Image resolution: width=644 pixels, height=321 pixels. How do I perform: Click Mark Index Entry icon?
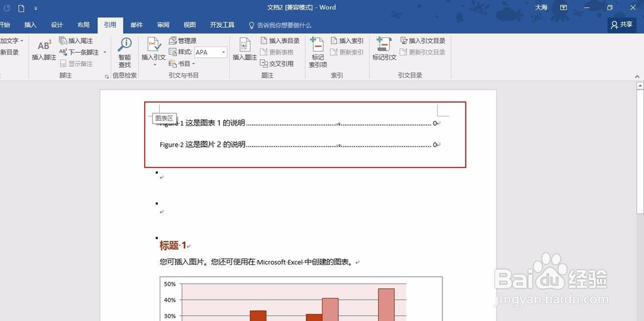click(x=317, y=44)
